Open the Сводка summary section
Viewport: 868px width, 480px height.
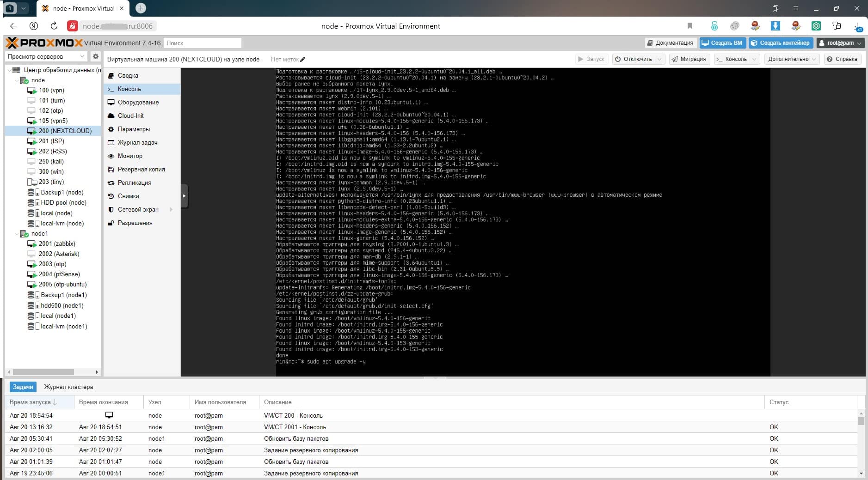pyautogui.click(x=142, y=75)
